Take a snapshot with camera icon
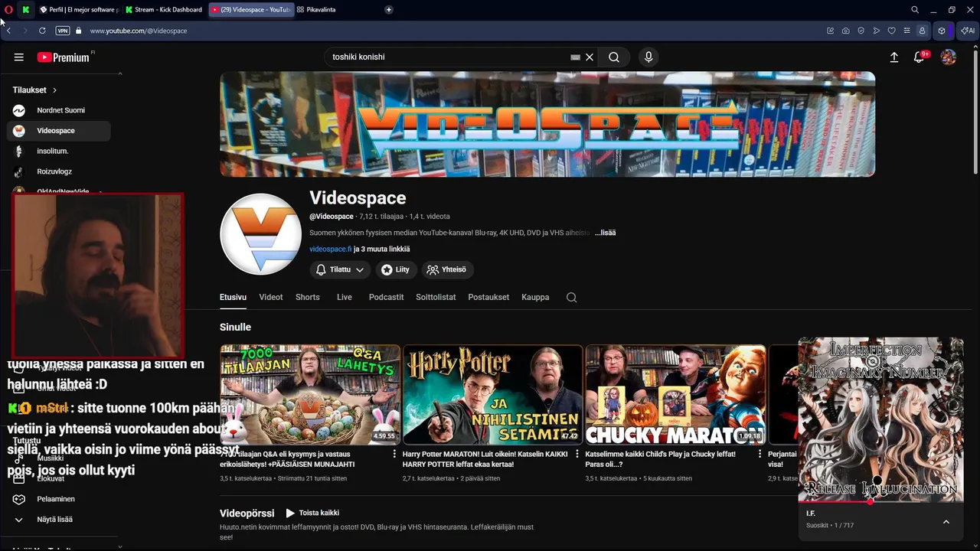Image resolution: width=980 pixels, height=551 pixels. click(845, 31)
